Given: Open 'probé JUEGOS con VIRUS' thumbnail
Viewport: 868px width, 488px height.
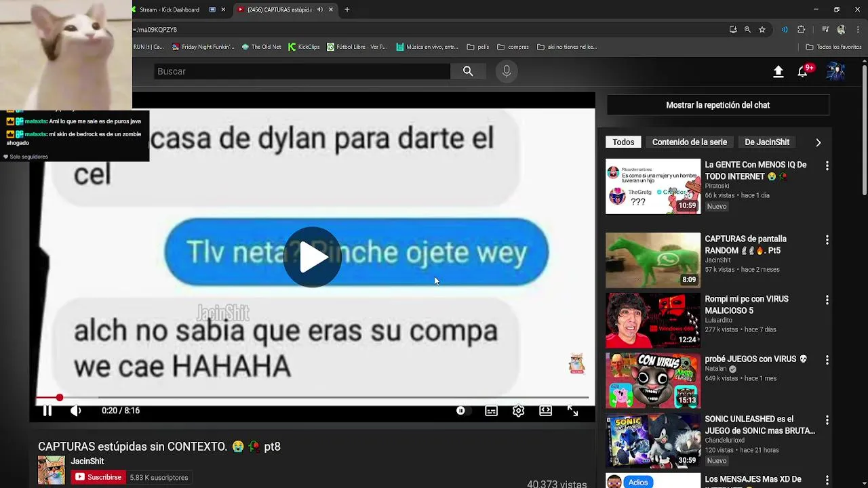Looking at the screenshot, I should [x=653, y=381].
